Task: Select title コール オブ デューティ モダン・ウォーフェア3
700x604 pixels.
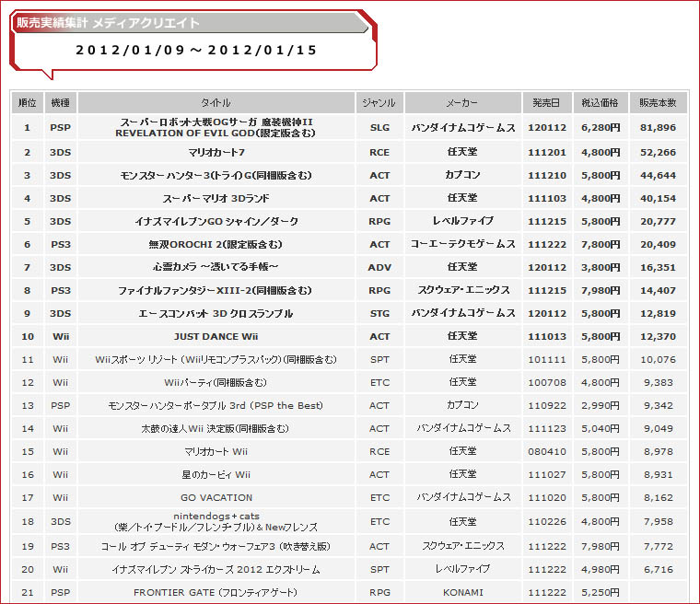Action: pyautogui.click(x=216, y=546)
